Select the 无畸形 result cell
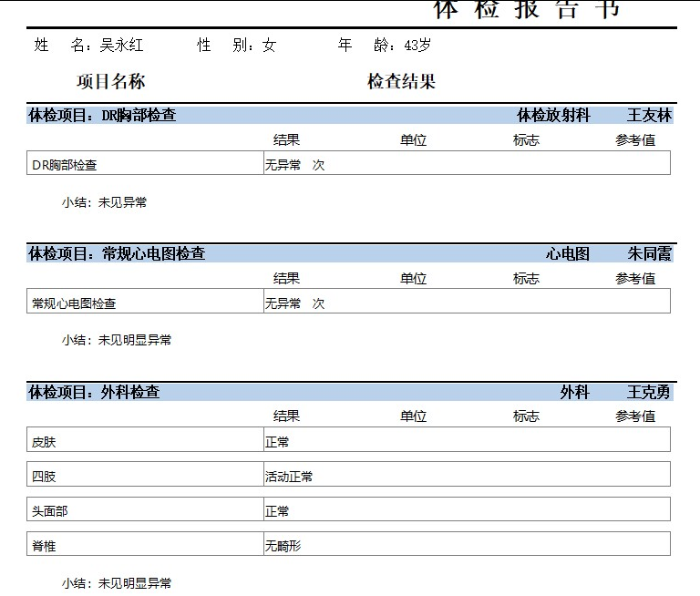The image size is (700, 596). pos(283,546)
